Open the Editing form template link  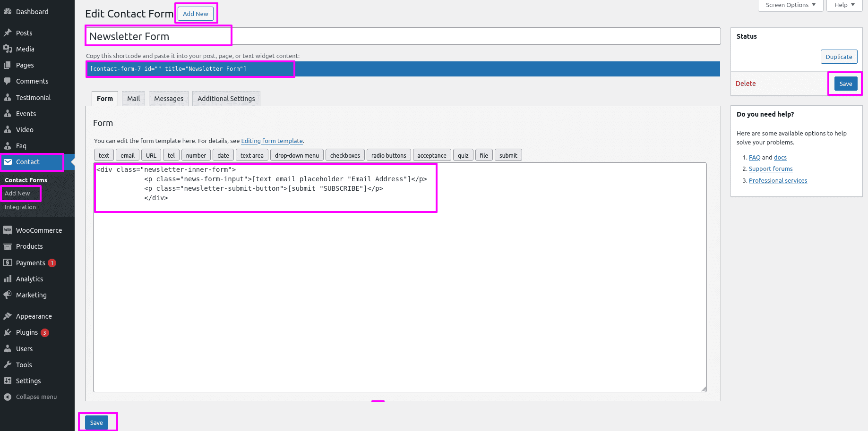click(x=272, y=141)
